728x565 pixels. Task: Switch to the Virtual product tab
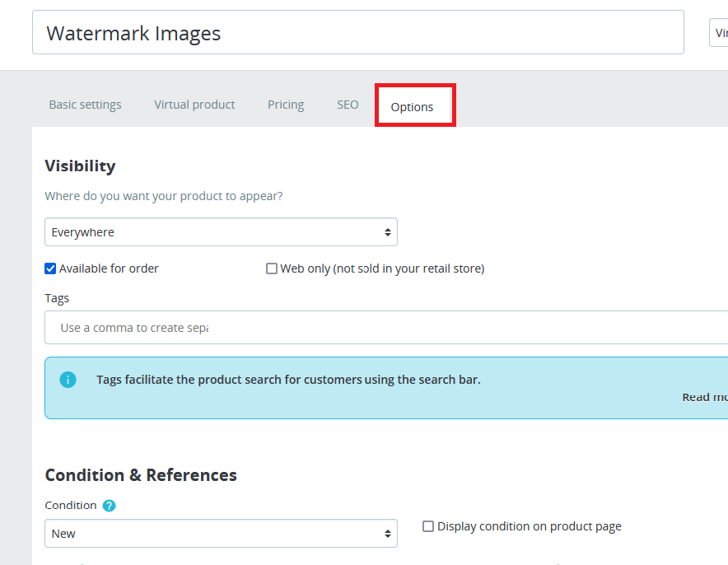(194, 105)
